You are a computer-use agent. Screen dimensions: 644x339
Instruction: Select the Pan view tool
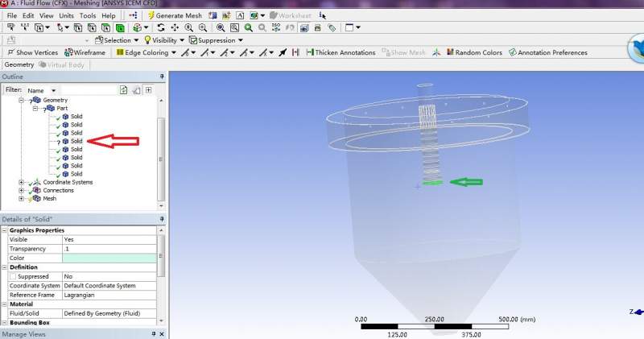click(x=175, y=27)
